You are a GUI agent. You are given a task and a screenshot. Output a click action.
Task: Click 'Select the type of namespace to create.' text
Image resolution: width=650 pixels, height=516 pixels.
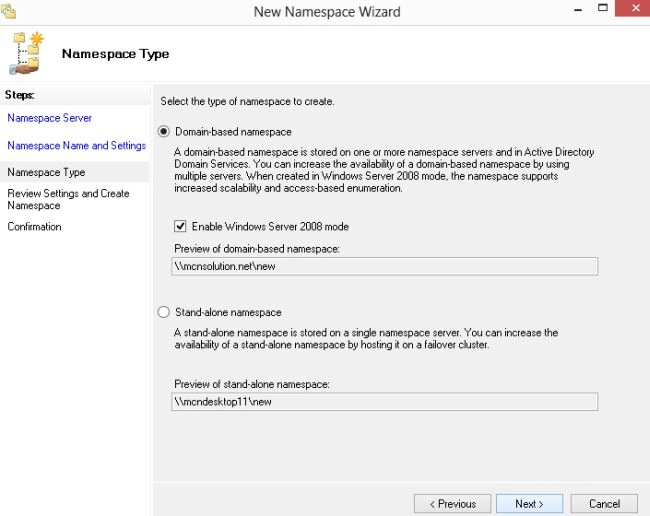(x=247, y=102)
